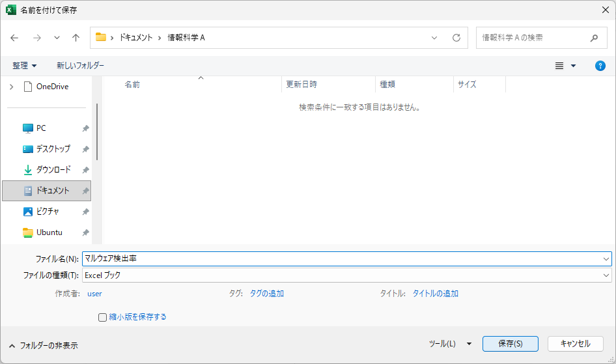Open the 整理 menu
Viewport: 616px width, 364px height.
point(24,66)
